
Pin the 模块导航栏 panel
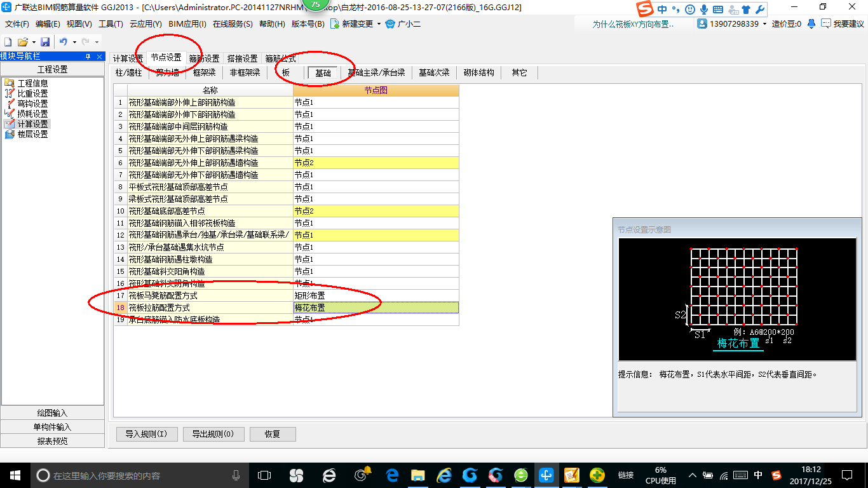tap(88, 57)
